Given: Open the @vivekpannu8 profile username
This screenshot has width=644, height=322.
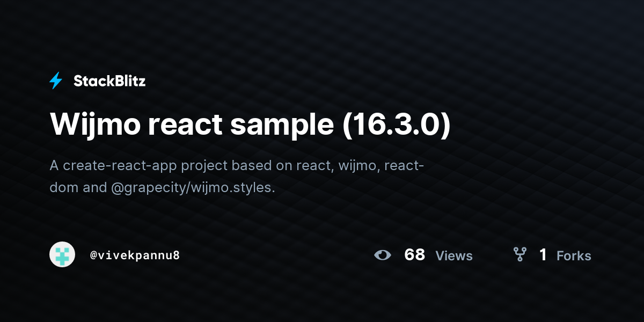Looking at the screenshot, I should tap(135, 255).
